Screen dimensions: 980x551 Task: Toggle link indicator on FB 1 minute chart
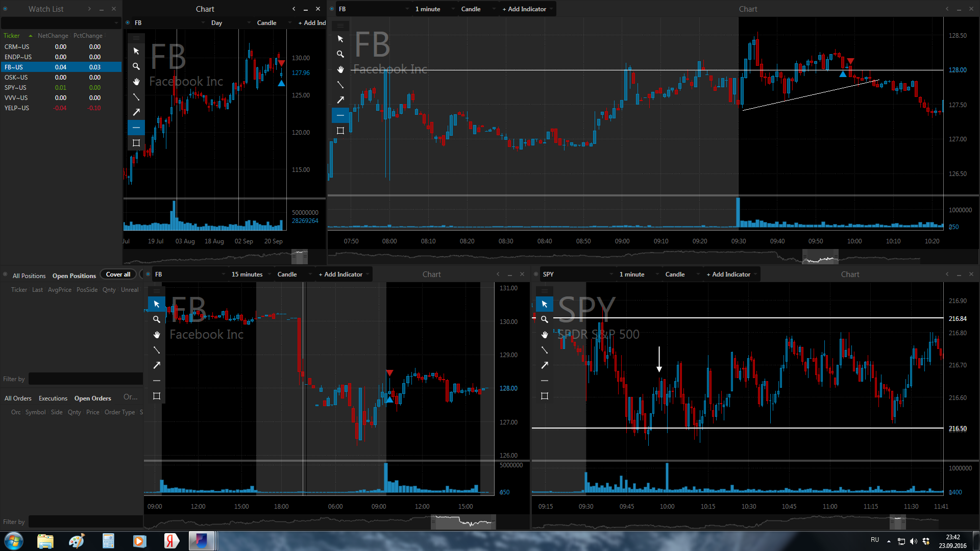point(332,9)
